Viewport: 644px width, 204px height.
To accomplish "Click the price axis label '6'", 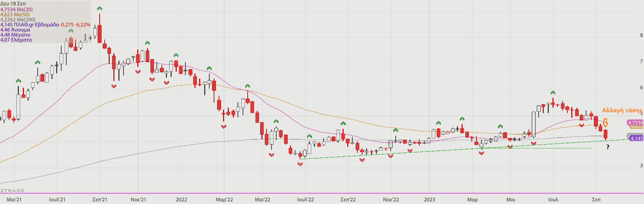I will point(641,87).
